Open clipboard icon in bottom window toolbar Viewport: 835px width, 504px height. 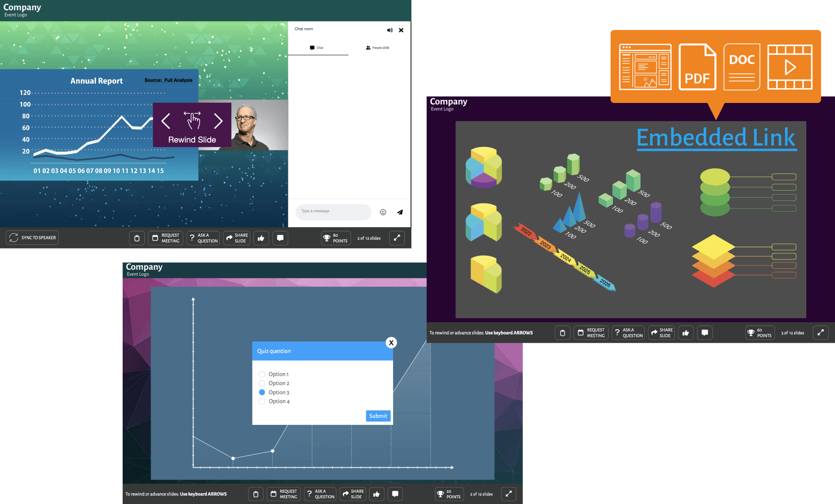[x=256, y=494]
